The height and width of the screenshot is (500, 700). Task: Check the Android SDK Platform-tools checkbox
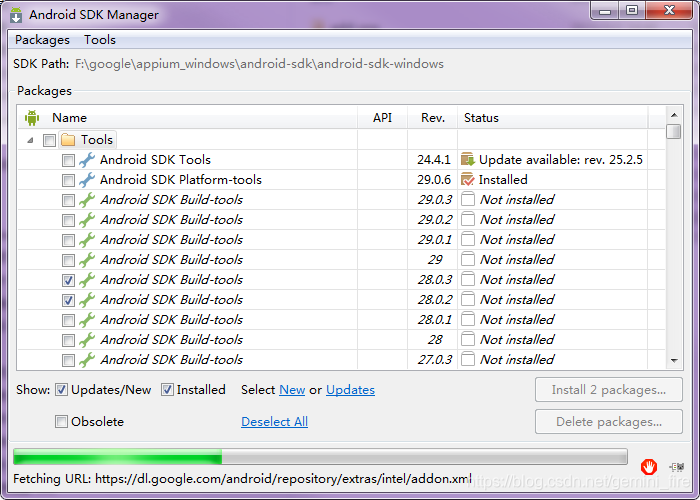[68, 180]
